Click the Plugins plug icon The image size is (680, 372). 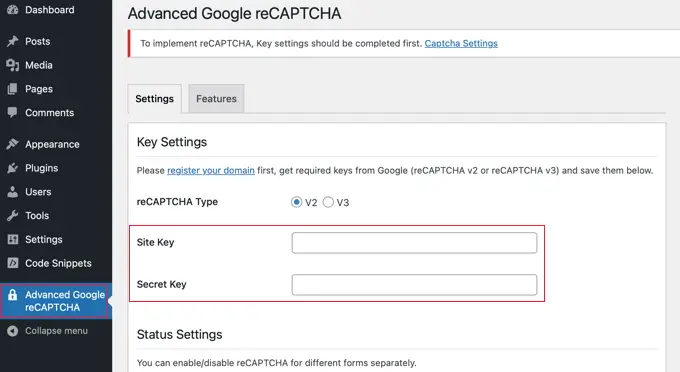click(13, 168)
